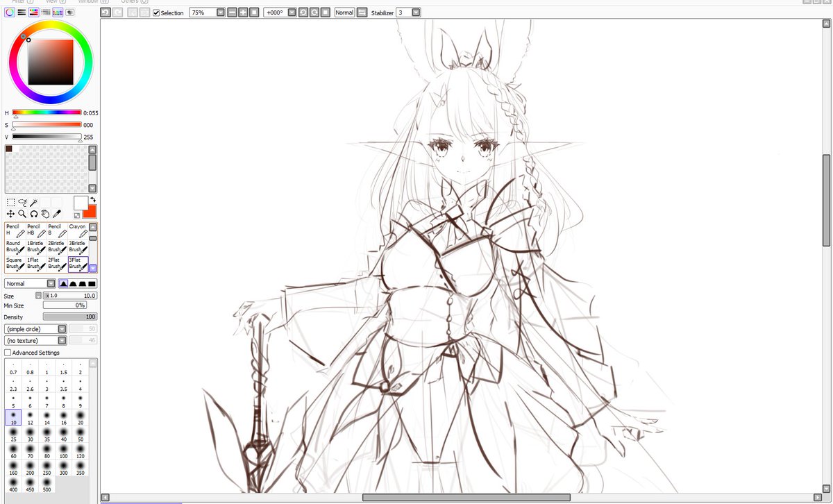Open the +000° rotation angle dropdown
The image size is (833, 504).
[x=292, y=12]
